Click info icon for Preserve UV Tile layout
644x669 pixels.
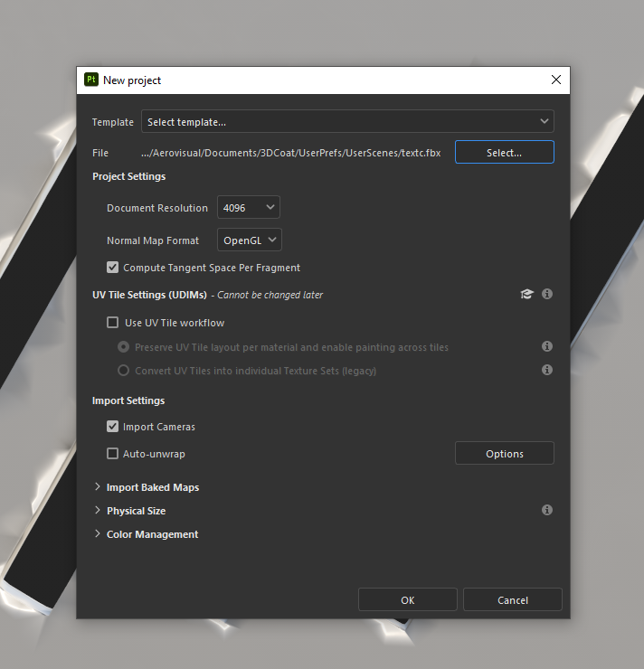point(547,346)
